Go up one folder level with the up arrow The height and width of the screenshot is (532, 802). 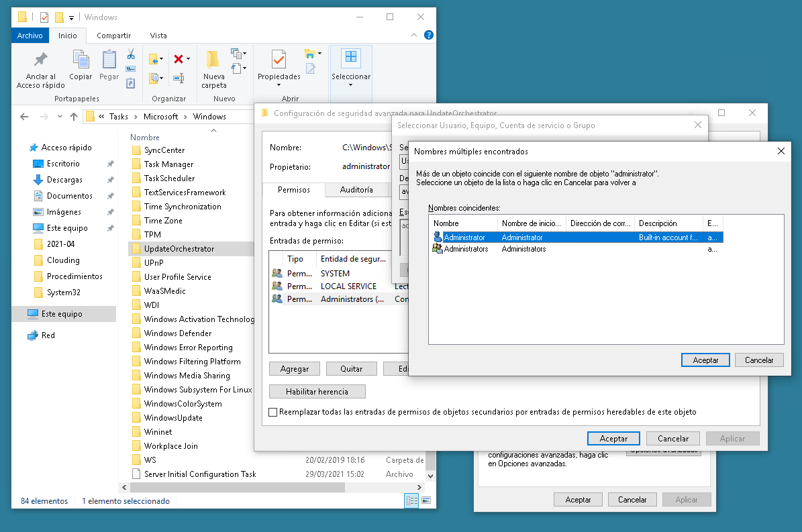[74, 117]
